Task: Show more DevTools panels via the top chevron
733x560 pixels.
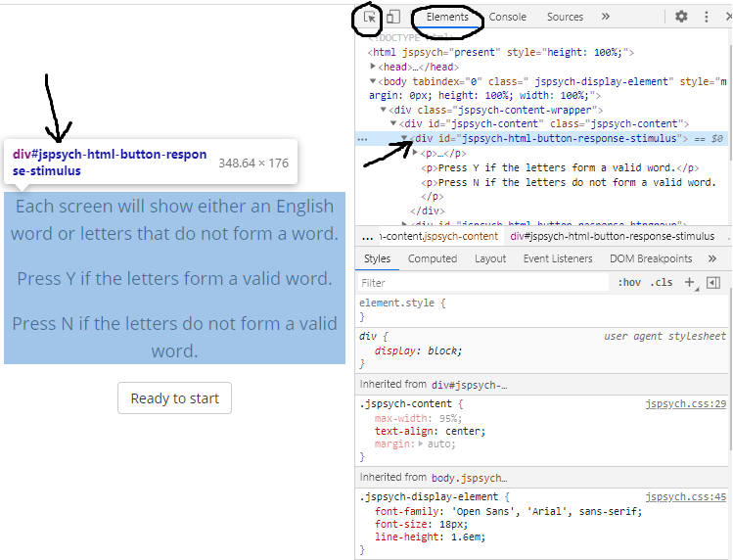Action: point(606,17)
